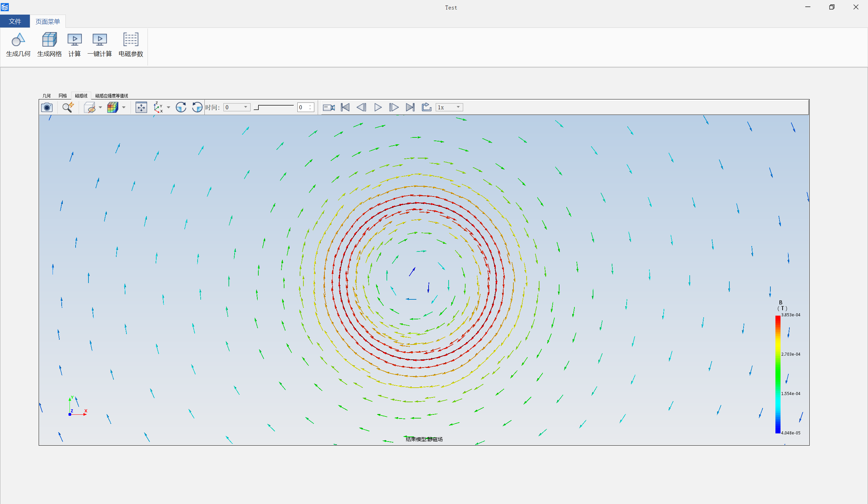Select the 页面菜单 ribbon tab
868x504 pixels.
click(47, 21)
